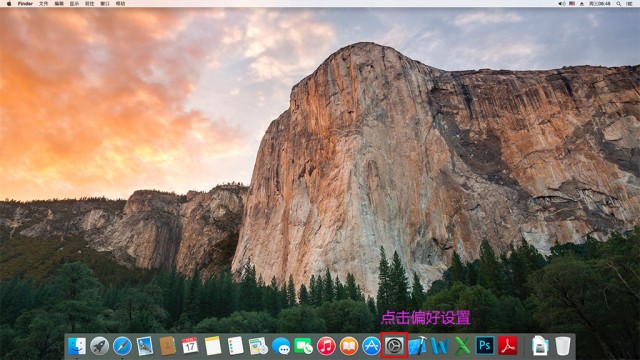
Task: Open Adobe Acrobat red icon
Action: [x=507, y=346]
